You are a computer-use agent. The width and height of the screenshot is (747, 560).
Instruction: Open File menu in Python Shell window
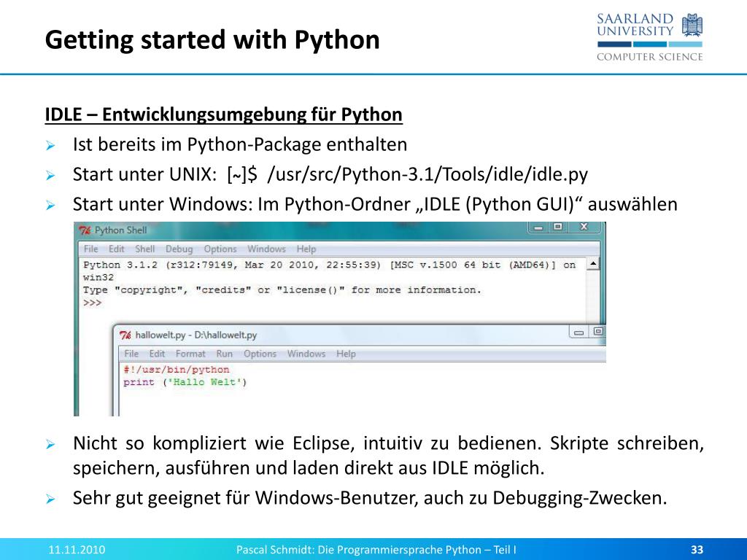[90, 249]
